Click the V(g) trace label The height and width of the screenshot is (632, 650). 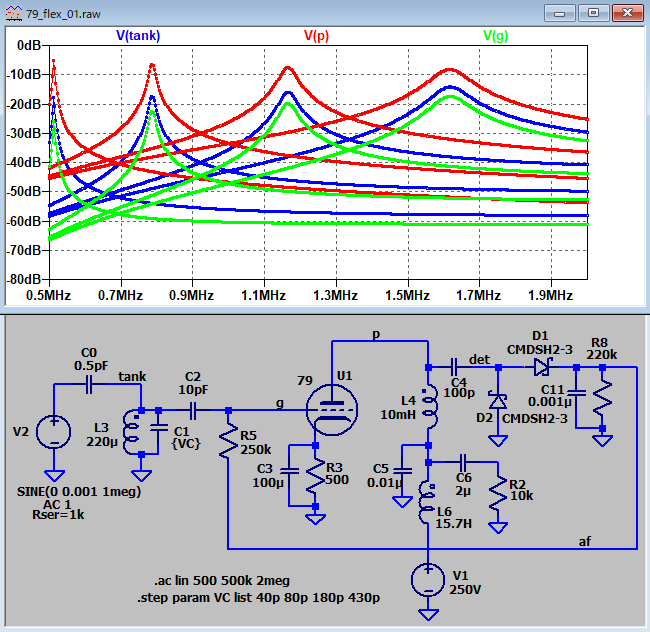coord(495,36)
